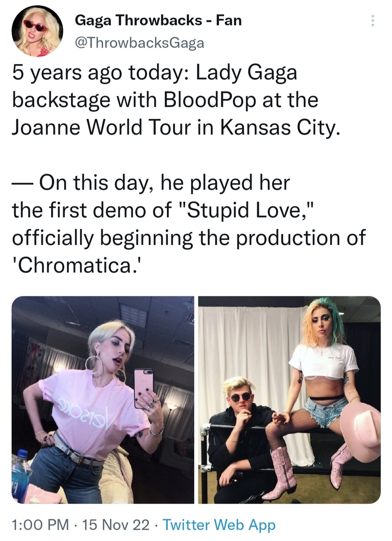Click the Gaga Throwbacks - Fan display name
The image size is (392, 541).
click(158, 20)
